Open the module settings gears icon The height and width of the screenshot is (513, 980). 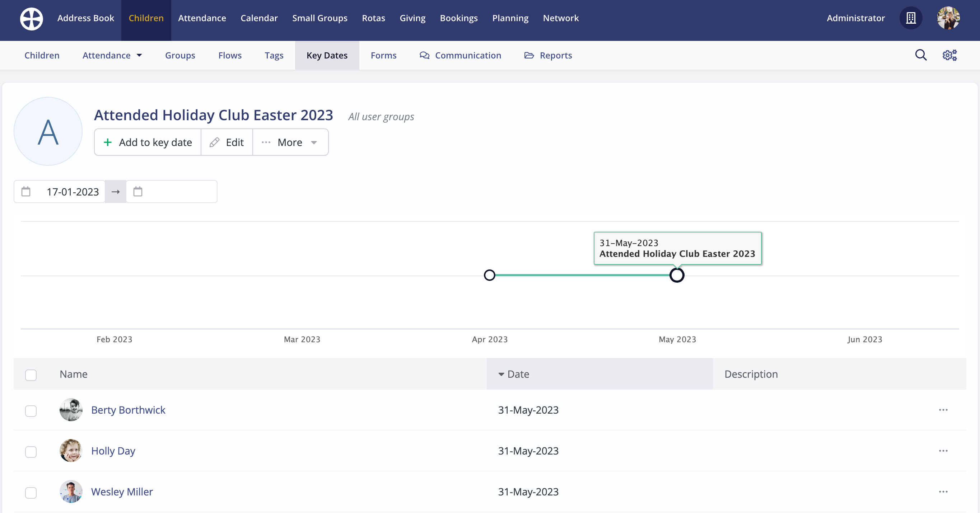point(949,55)
